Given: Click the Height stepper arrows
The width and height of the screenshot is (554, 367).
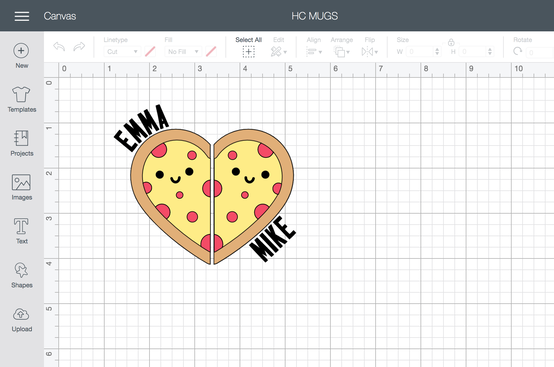Looking at the screenshot, I should coord(490,52).
